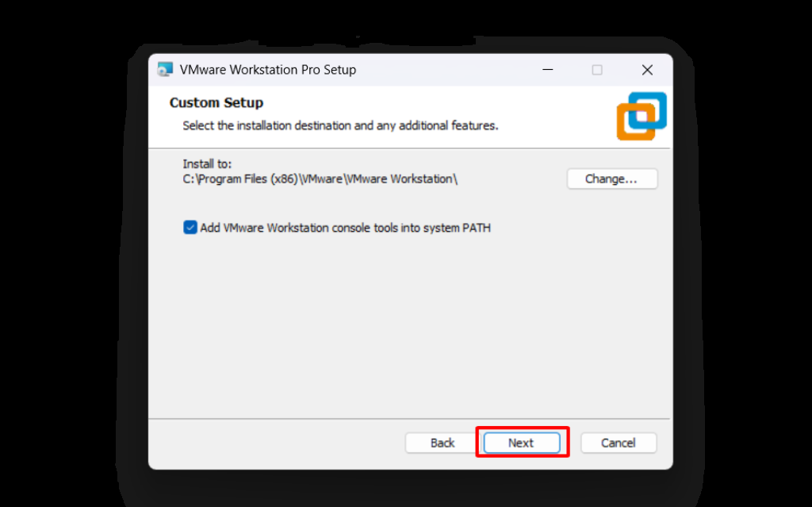Click the 'VMware Workstation Pro Setup' title text
The width and height of the screenshot is (812, 507).
268,70
